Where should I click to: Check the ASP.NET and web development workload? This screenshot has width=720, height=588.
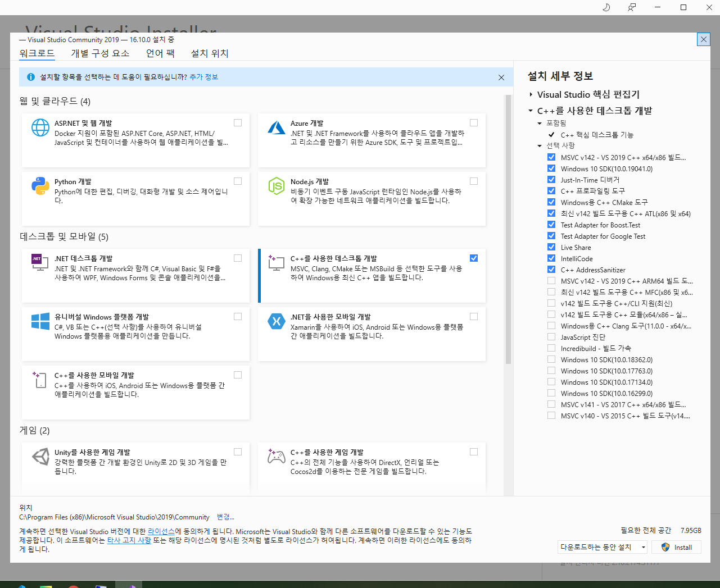[238, 122]
